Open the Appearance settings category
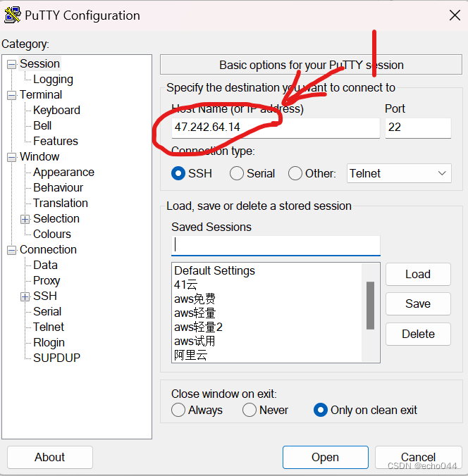 pos(64,172)
